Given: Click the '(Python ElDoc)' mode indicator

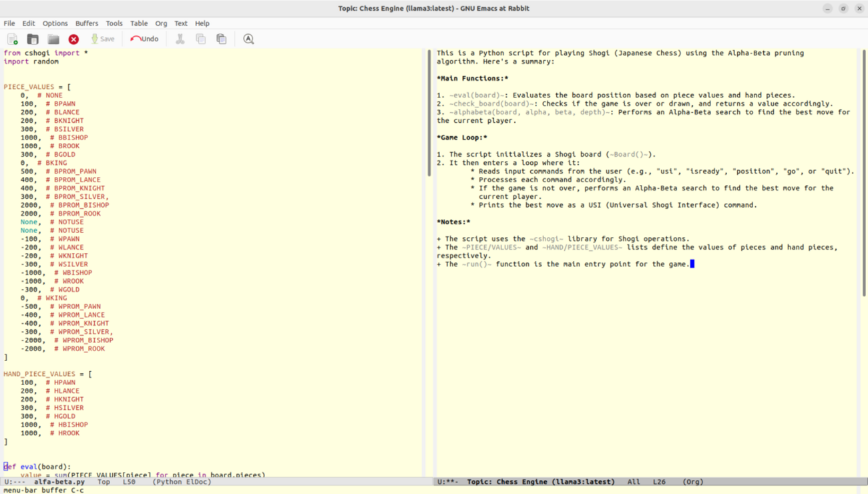Looking at the screenshot, I should point(182,481).
